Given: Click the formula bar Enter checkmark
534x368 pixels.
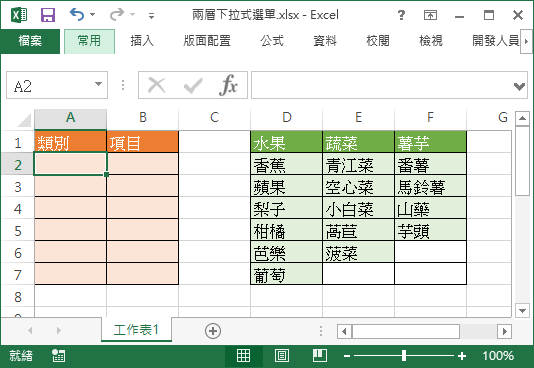Looking at the screenshot, I should [x=193, y=85].
